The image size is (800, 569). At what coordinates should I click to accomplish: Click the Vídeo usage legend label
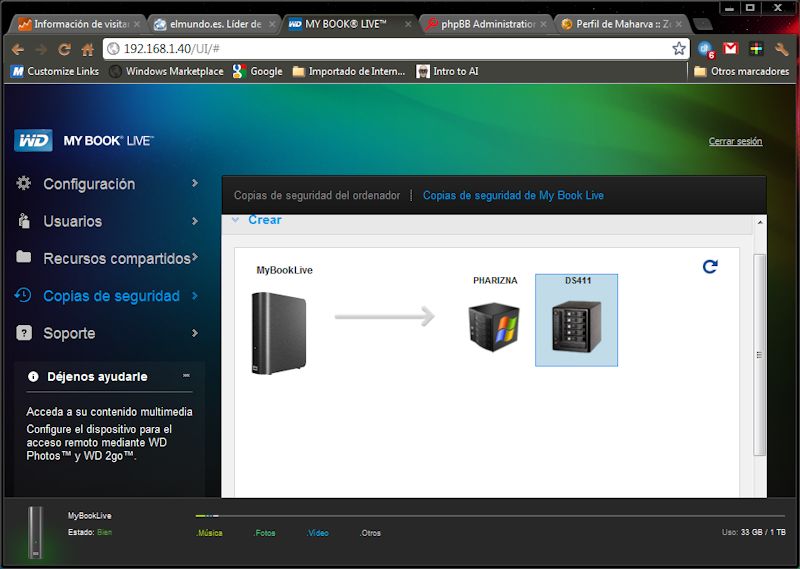point(318,533)
